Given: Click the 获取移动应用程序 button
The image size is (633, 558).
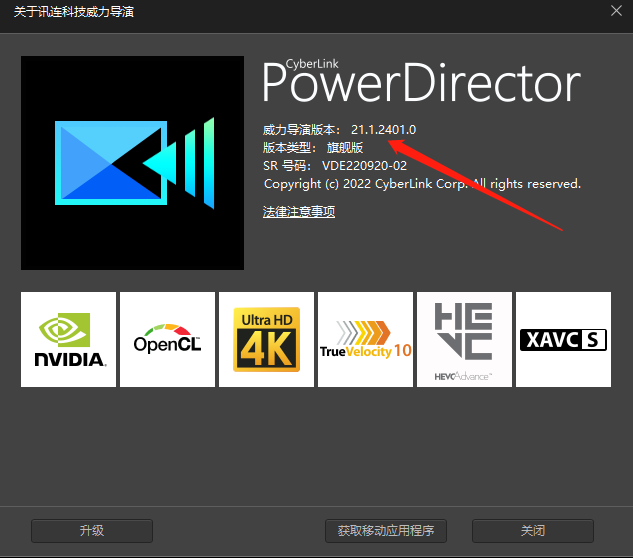Looking at the screenshot, I should pos(386,530).
